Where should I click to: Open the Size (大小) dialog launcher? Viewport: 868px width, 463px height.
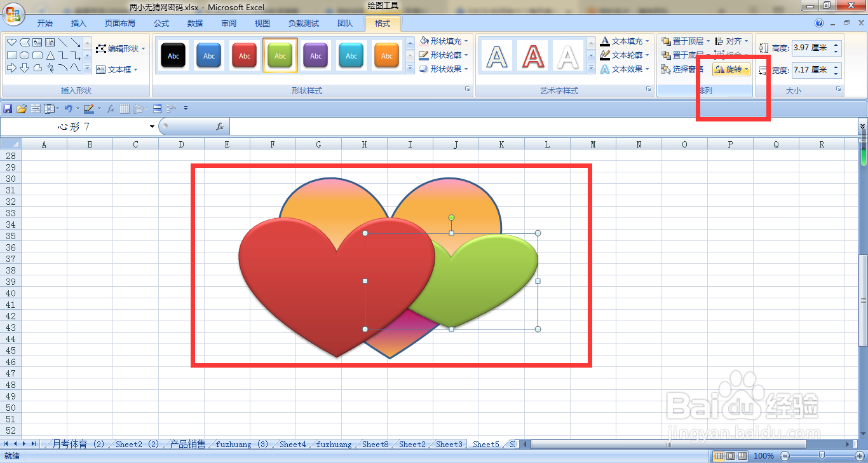[839, 90]
